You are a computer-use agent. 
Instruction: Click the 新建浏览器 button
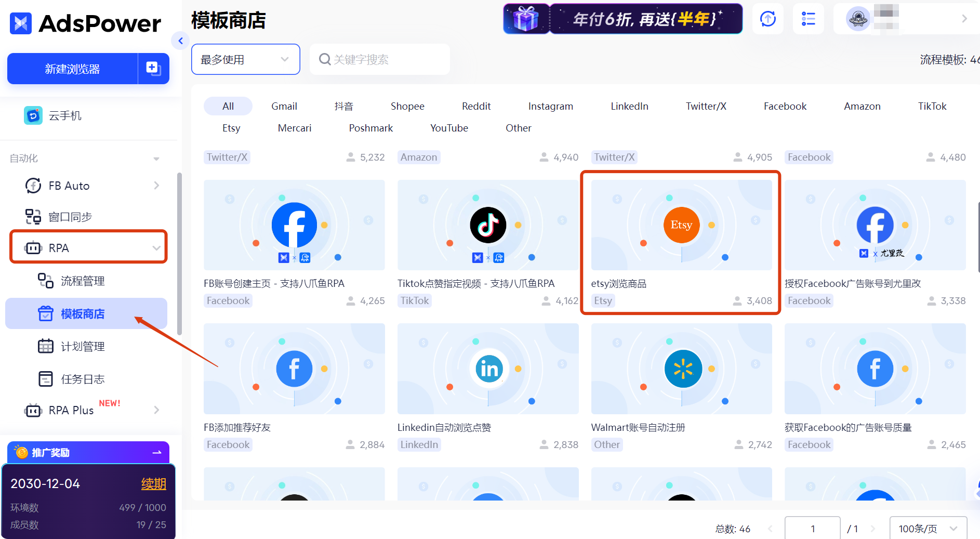click(72, 68)
